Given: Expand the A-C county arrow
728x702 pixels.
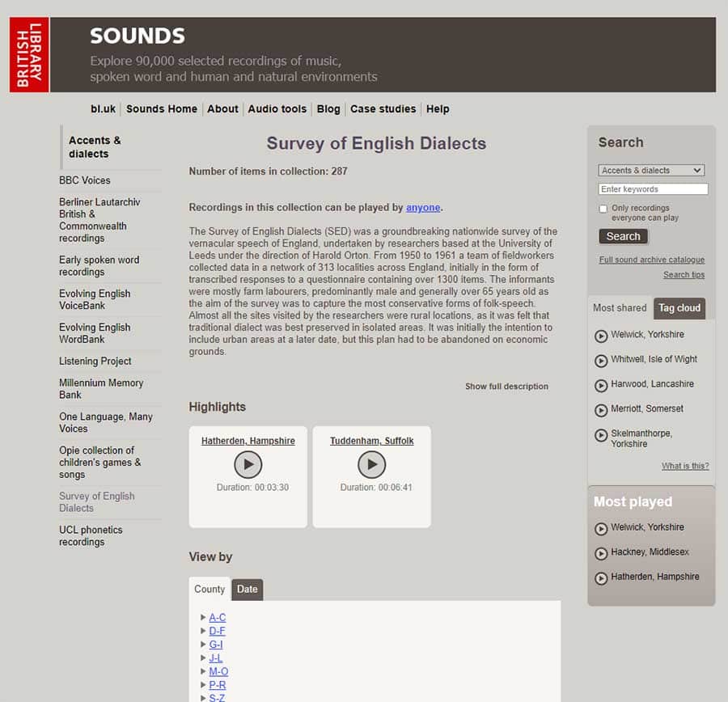Looking at the screenshot, I should pos(203,617).
